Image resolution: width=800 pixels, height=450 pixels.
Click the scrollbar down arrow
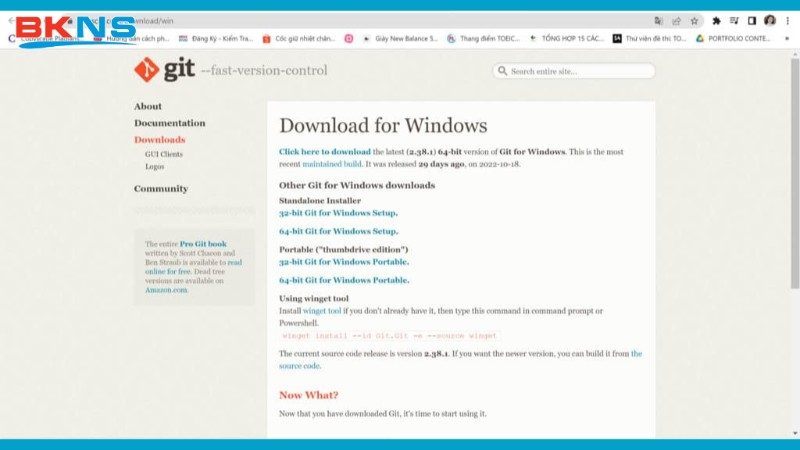[x=795, y=434]
